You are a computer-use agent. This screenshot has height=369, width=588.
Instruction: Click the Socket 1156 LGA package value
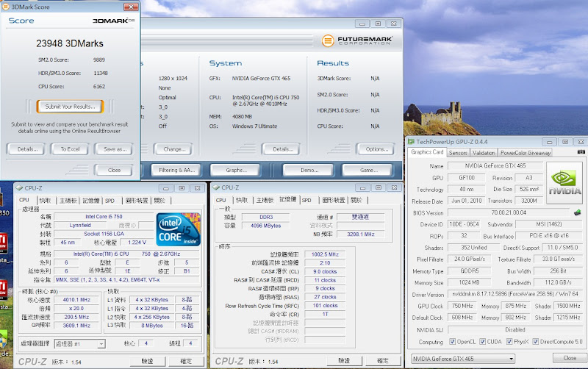(x=104, y=234)
